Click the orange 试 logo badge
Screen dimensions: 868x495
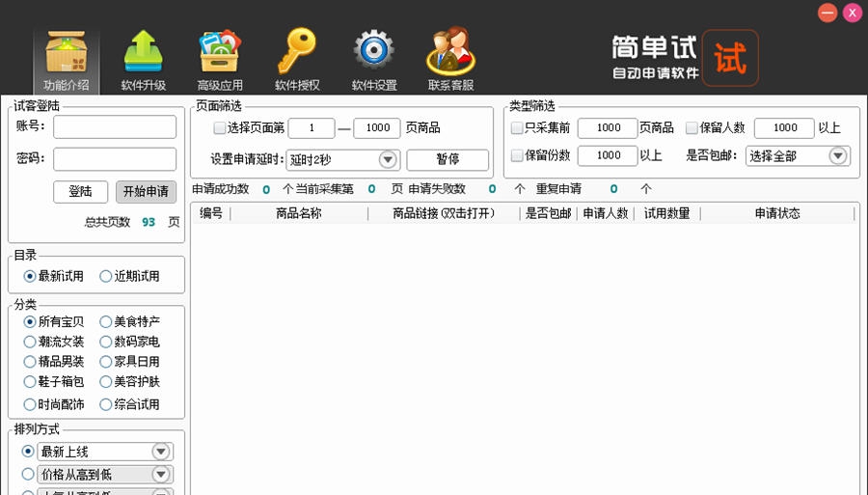coord(730,58)
